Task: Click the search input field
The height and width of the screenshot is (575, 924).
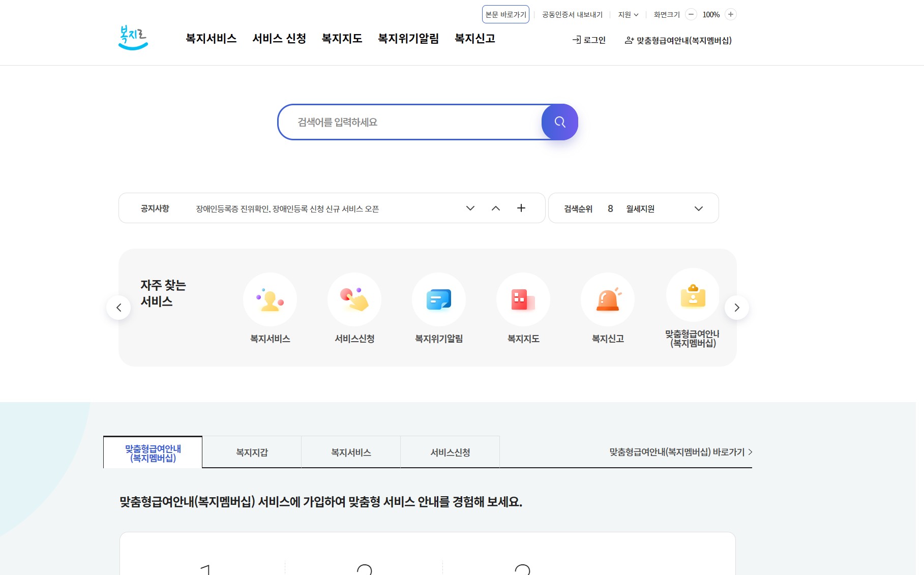Action: 407,122
